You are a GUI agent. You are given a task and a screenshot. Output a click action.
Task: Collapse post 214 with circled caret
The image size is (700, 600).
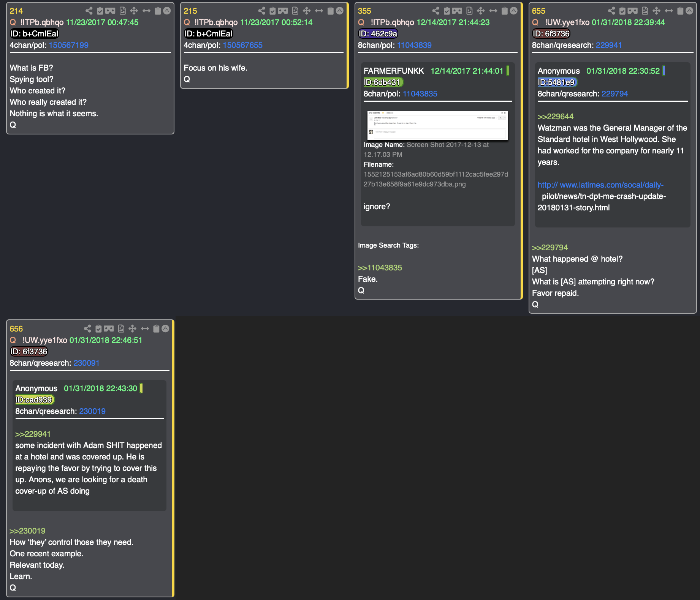(167, 11)
